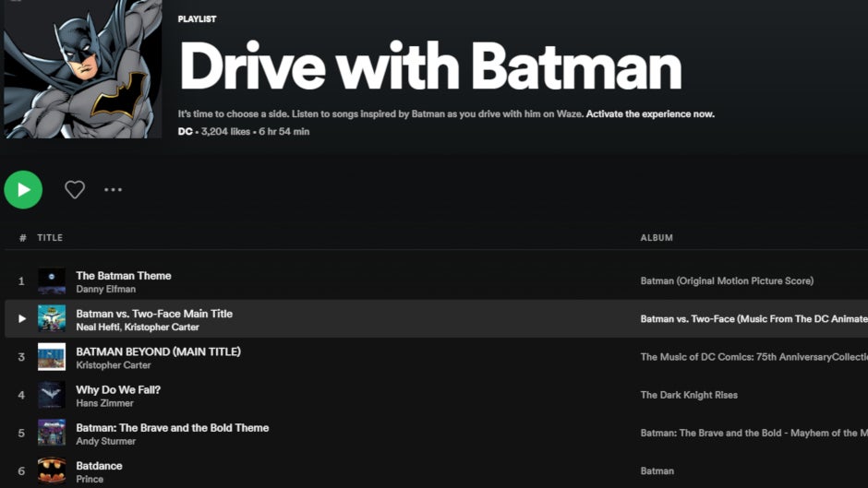The height and width of the screenshot is (488, 868).
Task: Open album 'Batman (Original Motion Picture Score)'
Action: tap(727, 281)
